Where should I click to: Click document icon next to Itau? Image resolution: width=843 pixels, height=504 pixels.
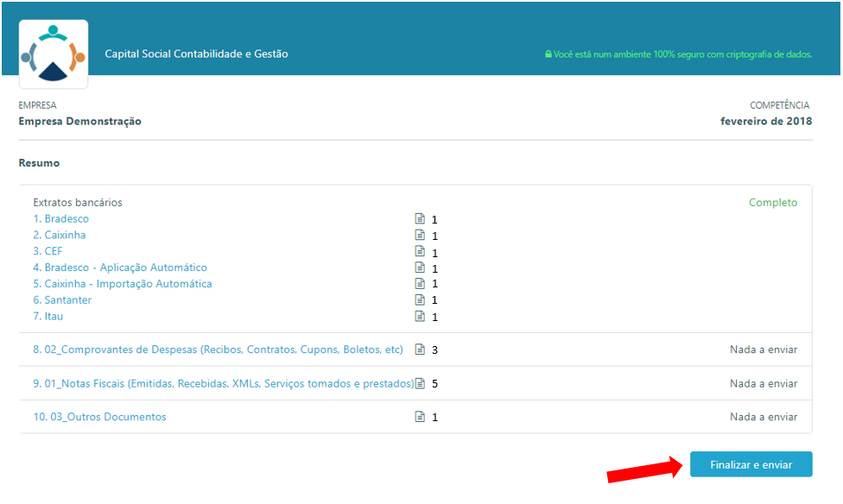tap(420, 316)
